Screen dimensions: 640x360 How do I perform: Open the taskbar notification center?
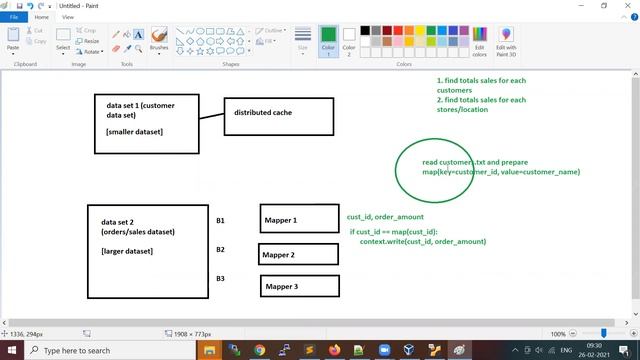click(x=624, y=350)
